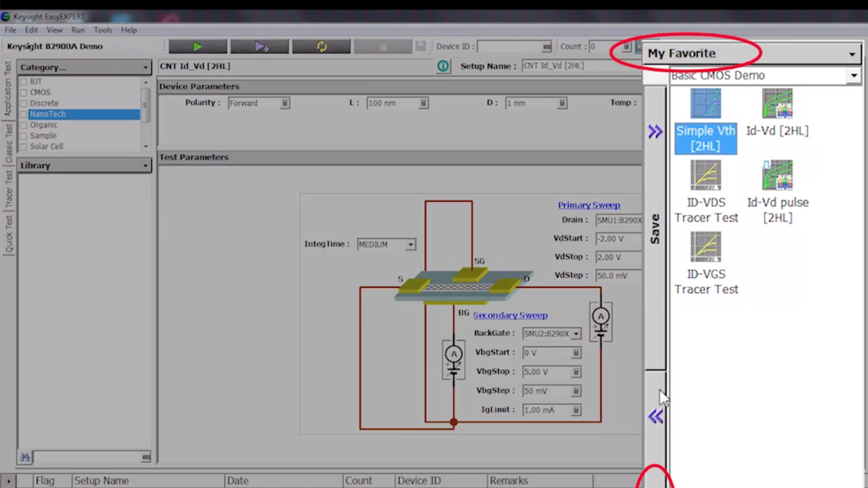Open the IntegTime MEDIUM dropdown
This screenshot has height=488, width=868.
[x=410, y=244]
